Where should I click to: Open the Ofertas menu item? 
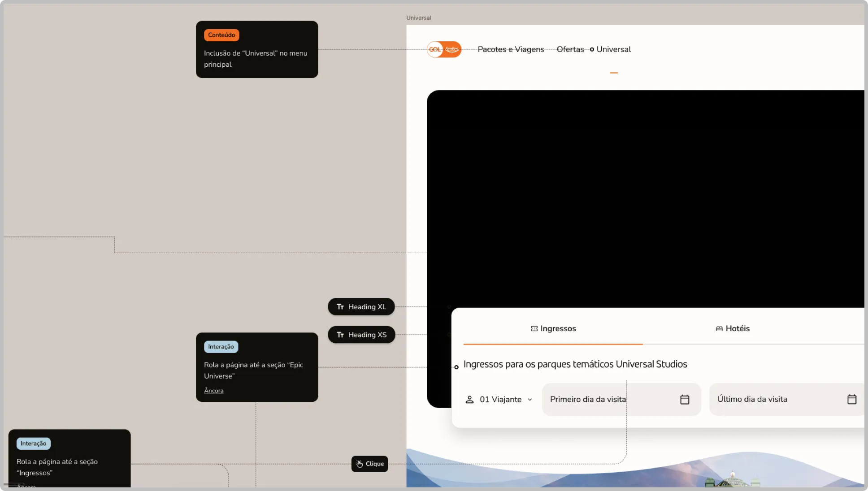click(570, 49)
